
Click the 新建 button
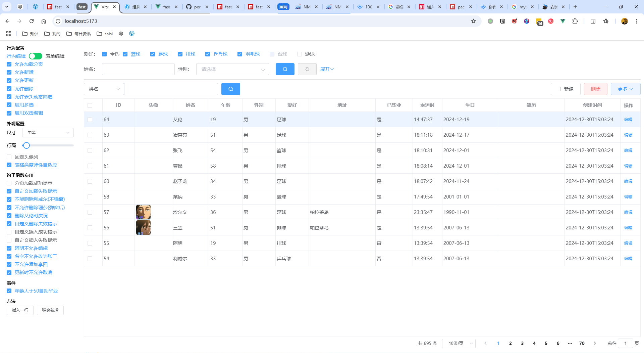click(x=566, y=89)
